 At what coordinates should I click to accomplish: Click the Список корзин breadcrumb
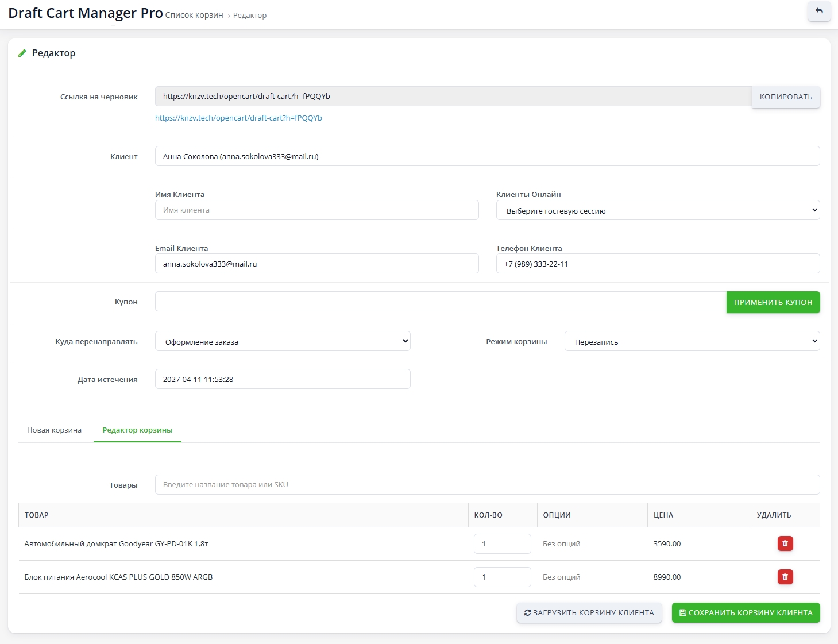(x=194, y=16)
